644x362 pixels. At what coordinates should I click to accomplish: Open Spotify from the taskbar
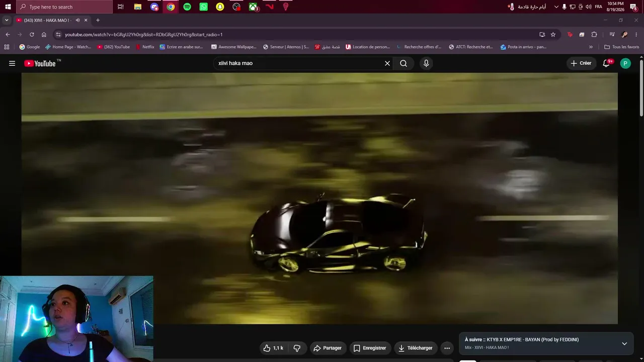click(187, 7)
